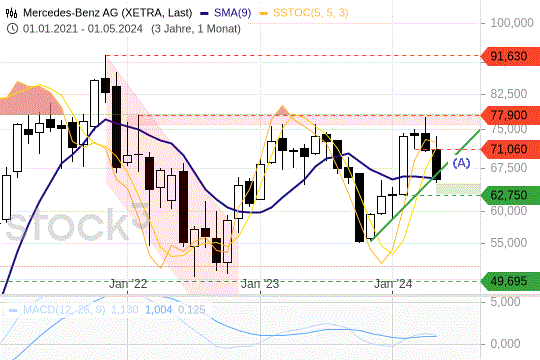Screen dimensions: 540x360
Task: Click the 0,000 MACD axis value
Action: coord(505,344)
